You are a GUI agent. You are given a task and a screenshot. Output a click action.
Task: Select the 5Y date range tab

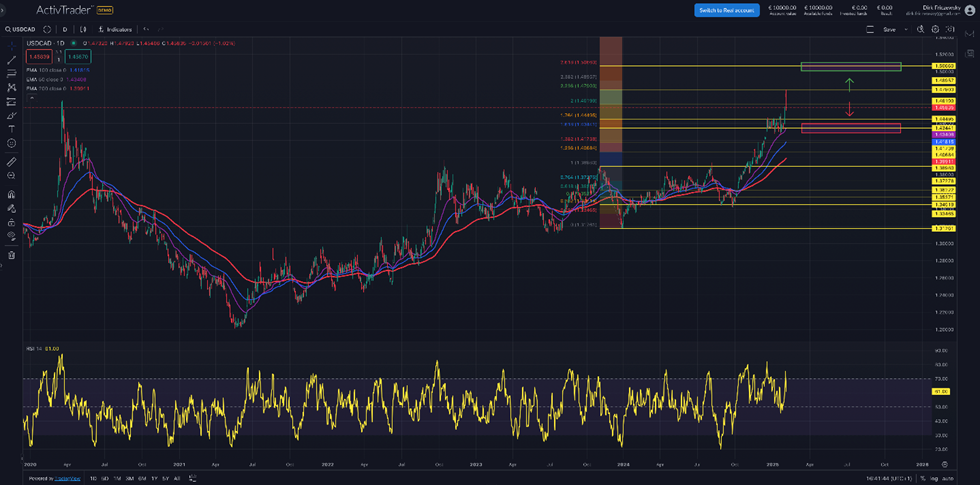[165, 478]
